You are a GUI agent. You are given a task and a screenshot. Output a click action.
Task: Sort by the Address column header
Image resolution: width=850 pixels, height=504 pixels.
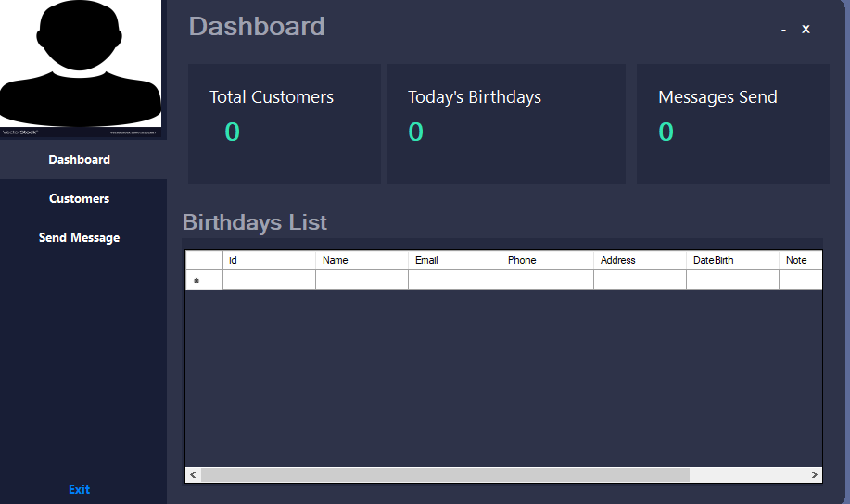click(640, 260)
